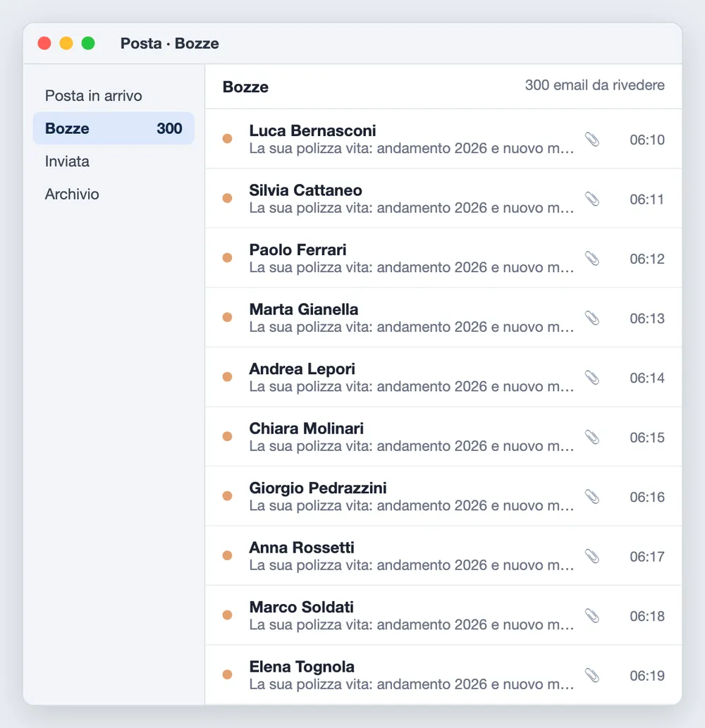
Task: Click the attachment icon for Anna Rossetti
Action: click(x=591, y=556)
